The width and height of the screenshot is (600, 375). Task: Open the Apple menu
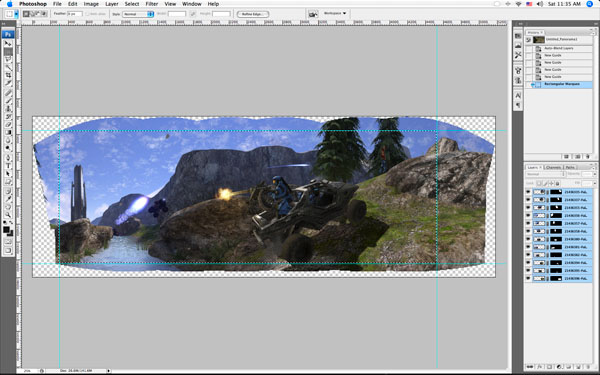(10, 4)
